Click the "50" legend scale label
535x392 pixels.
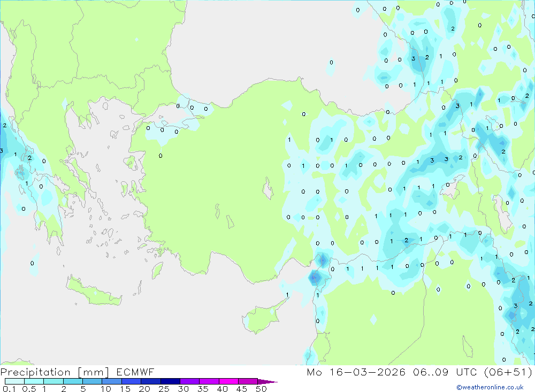click(261, 389)
